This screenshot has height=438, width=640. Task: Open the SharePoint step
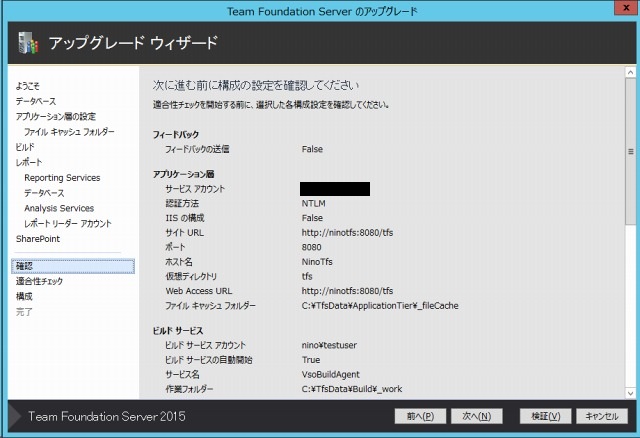point(38,239)
